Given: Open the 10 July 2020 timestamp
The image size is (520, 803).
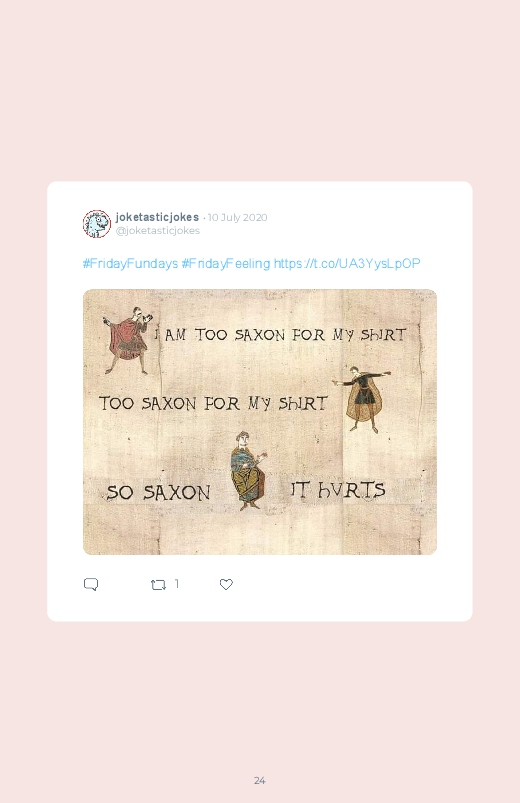Looking at the screenshot, I should point(237,217).
